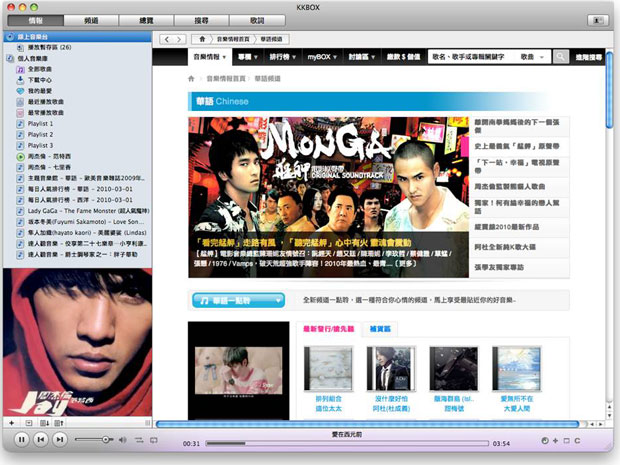Open 我的最愛 favorites in sidebar

41,91
